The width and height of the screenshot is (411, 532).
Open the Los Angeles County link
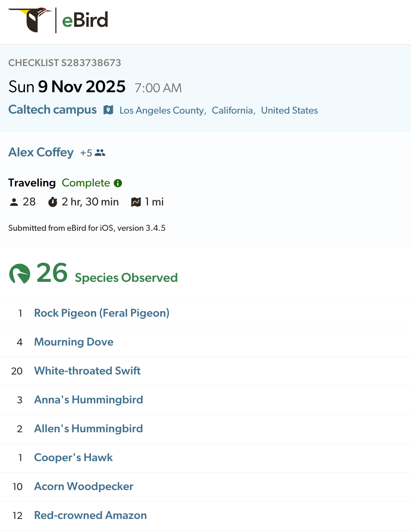coord(162,110)
